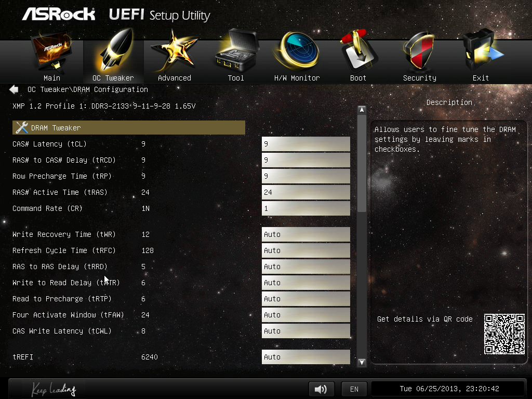This screenshot has height=399, width=532.
Task: Open the tREFI Auto field
Action: click(305, 357)
